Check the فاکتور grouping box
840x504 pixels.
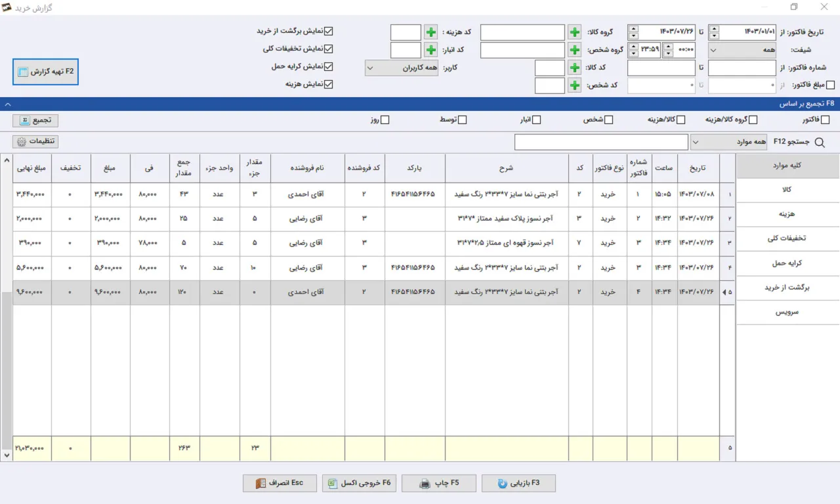[x=826, y=120]
